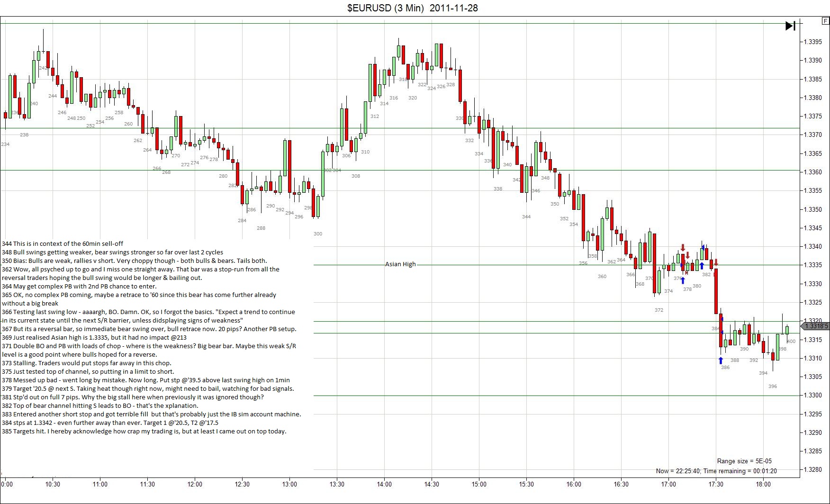The height and width of the screenshot is (504, 830).
Task: Click the Asian High line label
Action: pyautogui.click(x=400, y=264)
